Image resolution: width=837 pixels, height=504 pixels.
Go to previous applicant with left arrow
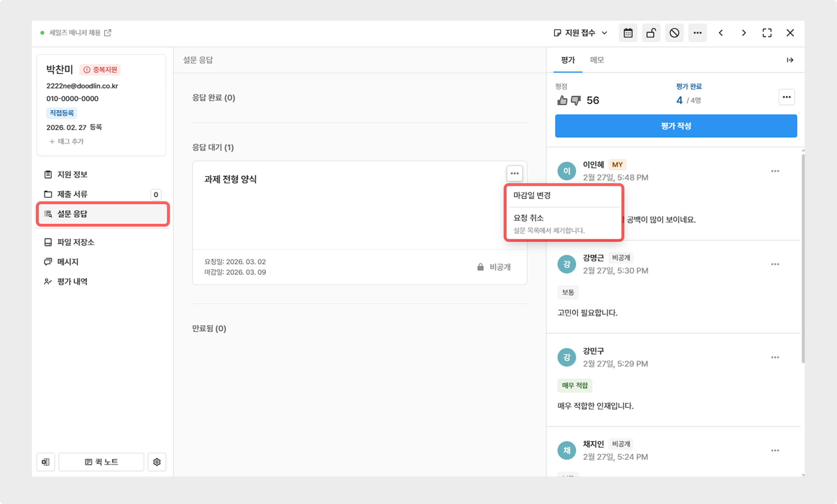coord(721,33)
